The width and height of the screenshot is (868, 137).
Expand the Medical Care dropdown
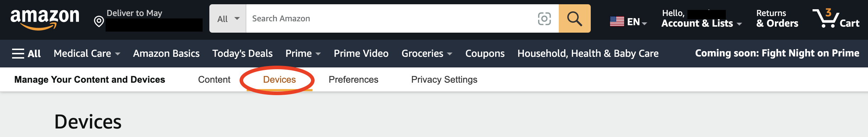[x=87, y=53]
